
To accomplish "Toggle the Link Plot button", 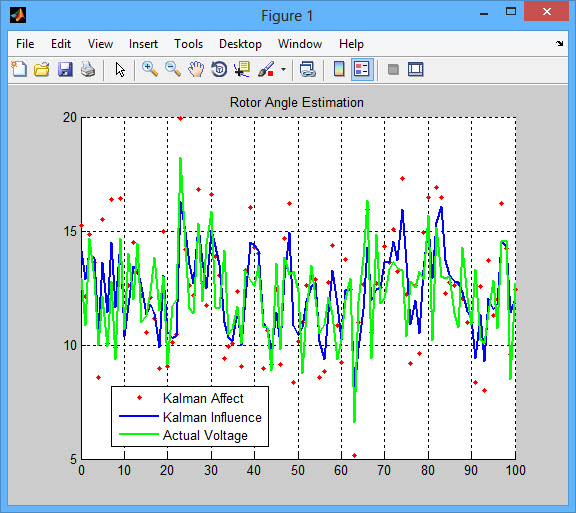I will tap(307, 69).
